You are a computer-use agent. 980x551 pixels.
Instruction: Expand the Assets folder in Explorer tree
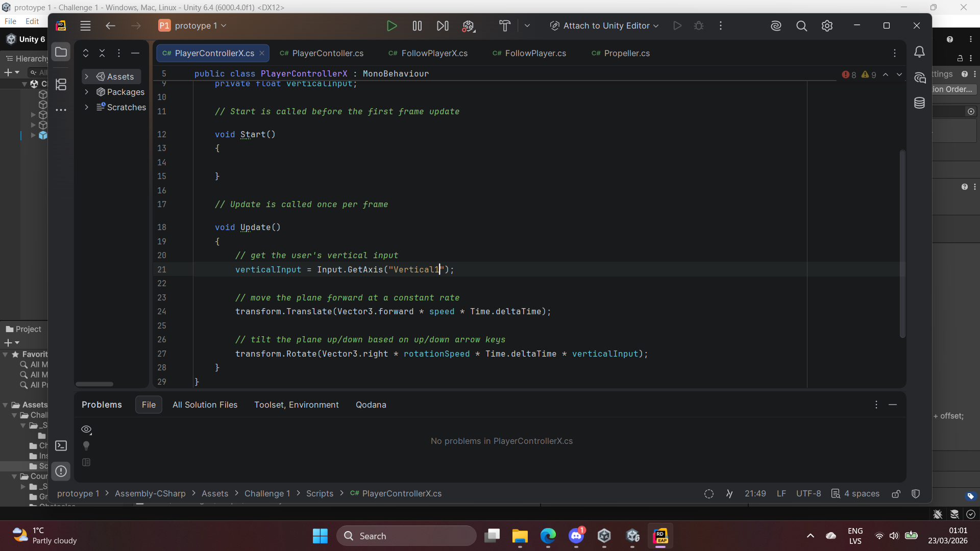tap(87, 77)
